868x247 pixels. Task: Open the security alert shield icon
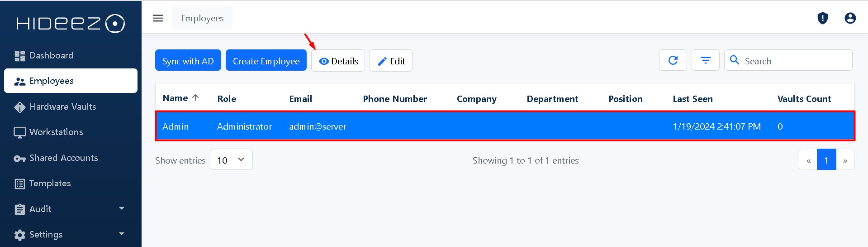pos(822,18)
